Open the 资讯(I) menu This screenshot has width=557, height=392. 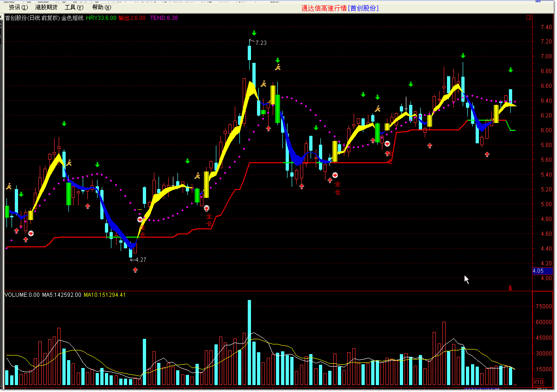(x=18, y=7)
